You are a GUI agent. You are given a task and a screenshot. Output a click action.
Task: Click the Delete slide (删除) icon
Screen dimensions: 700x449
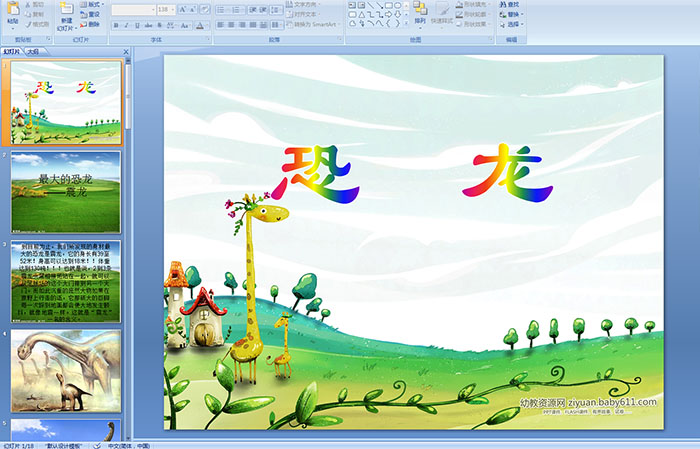click(x=92, y=25)
